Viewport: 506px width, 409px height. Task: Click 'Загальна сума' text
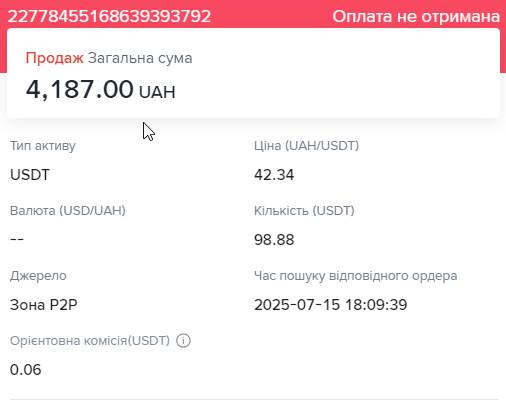coord(140,58)
